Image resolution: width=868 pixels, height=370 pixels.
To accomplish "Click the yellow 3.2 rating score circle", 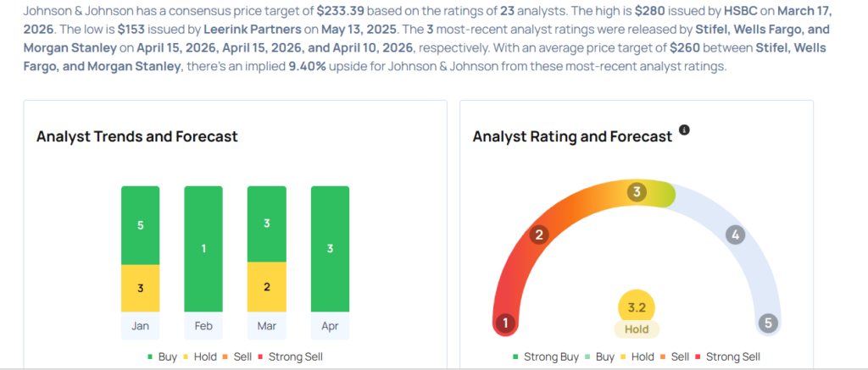I will [637, 306].
